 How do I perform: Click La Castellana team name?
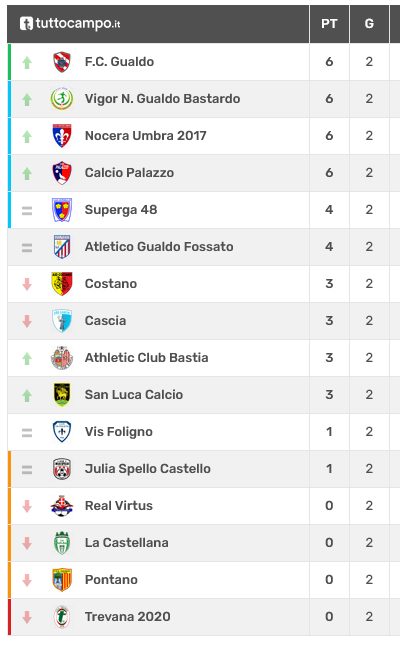pyautogui.click(x=127, y=543)
